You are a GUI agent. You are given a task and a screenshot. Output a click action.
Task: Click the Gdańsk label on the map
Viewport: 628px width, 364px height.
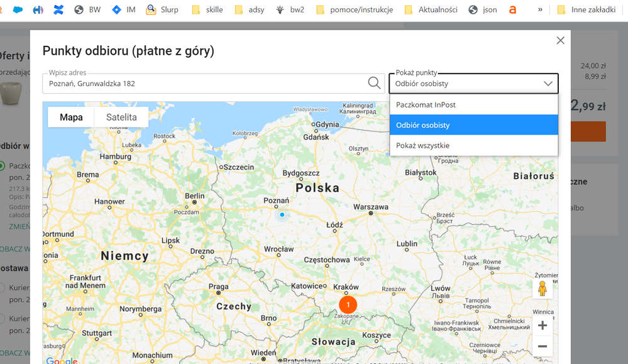316,137
